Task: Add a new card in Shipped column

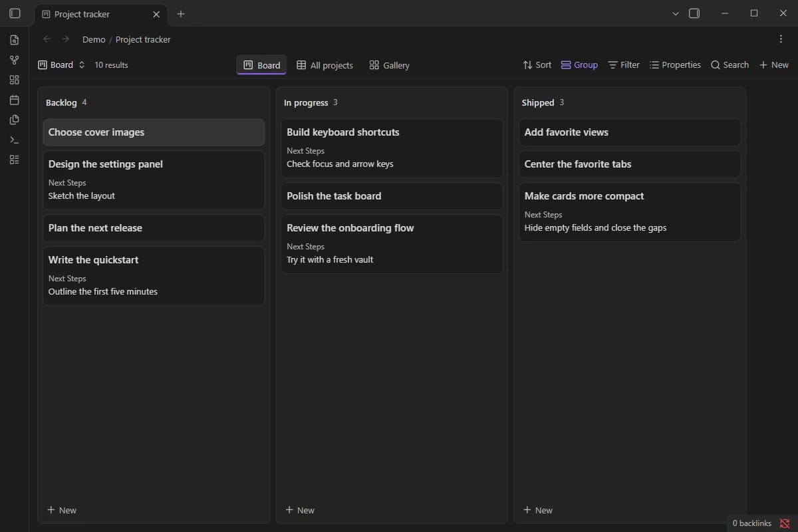Action: (538, 510)
